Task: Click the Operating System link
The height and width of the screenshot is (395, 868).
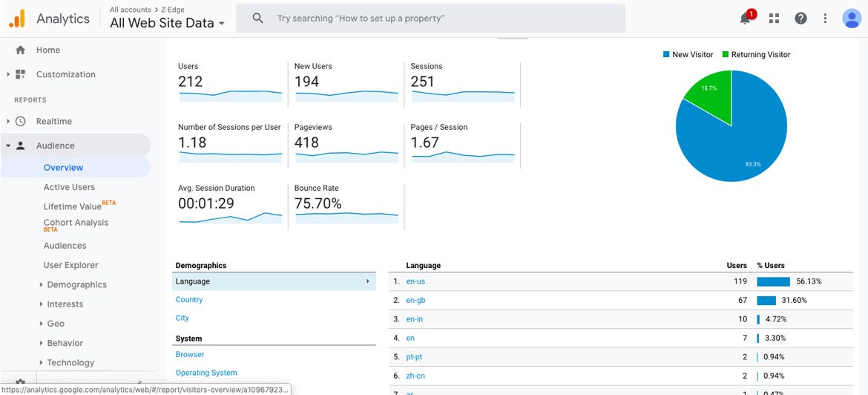Action: pos(206,373)
